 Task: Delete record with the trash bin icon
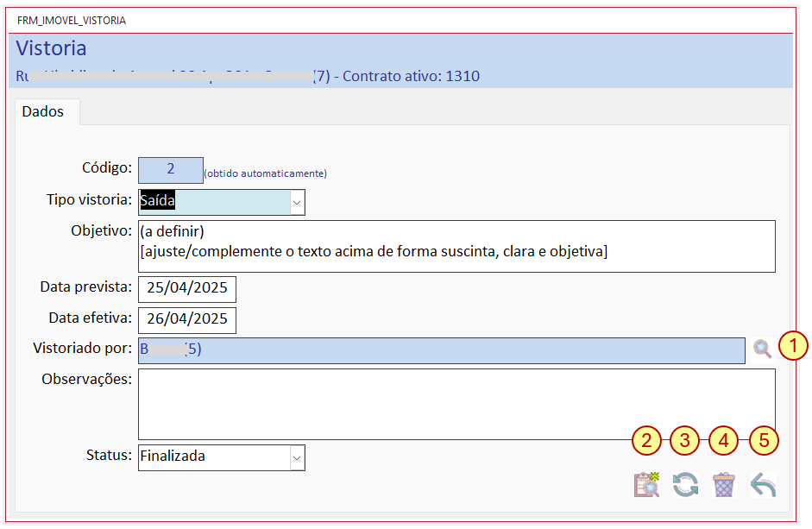tap(724, 485)
